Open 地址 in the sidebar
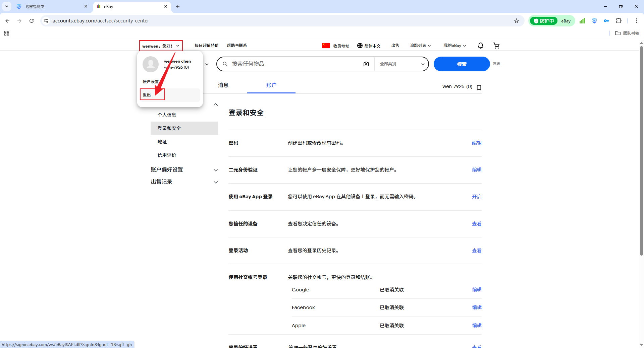Viewport: 644px width, 348px height. coord(162,142)
